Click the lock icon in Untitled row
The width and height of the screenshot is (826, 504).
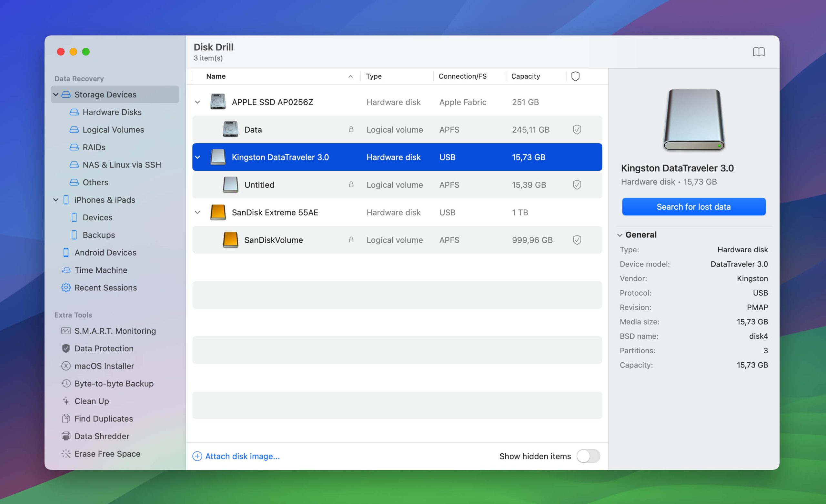(x=351, y=185)
